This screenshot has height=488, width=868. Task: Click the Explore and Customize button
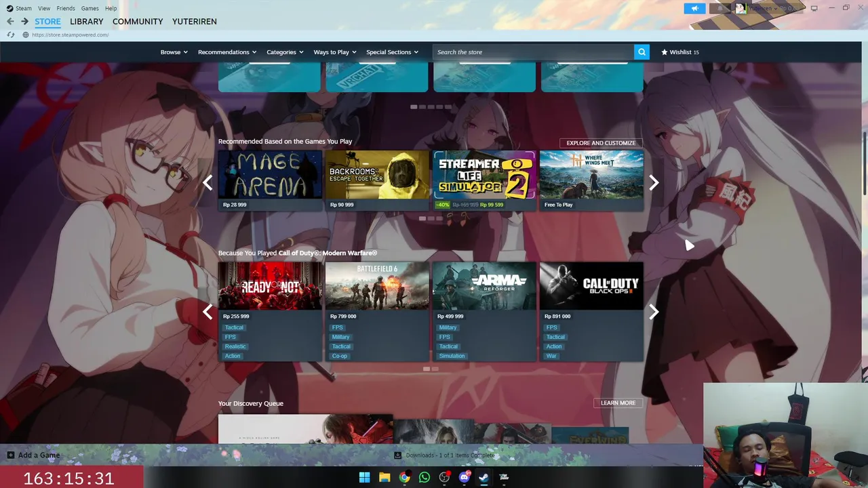tap(601, 143)
